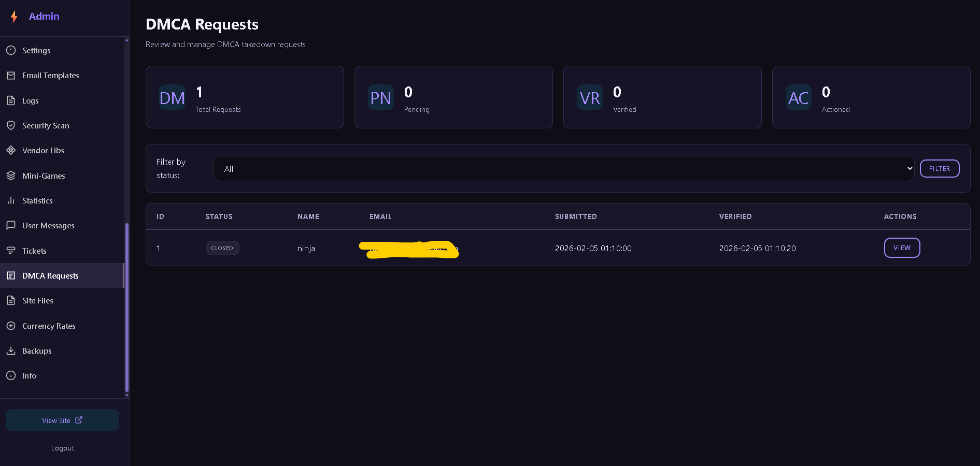Click the Settings clock icon in sidebar

tap(11, 50)
